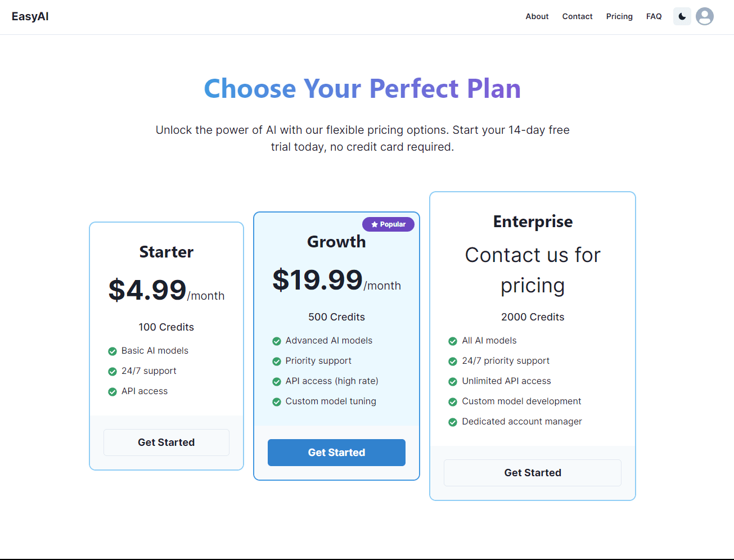Click the checkmark beside Basic AI models
Image resolution: width=734 pixels, height=560 pixels.
tap(112, 351)
